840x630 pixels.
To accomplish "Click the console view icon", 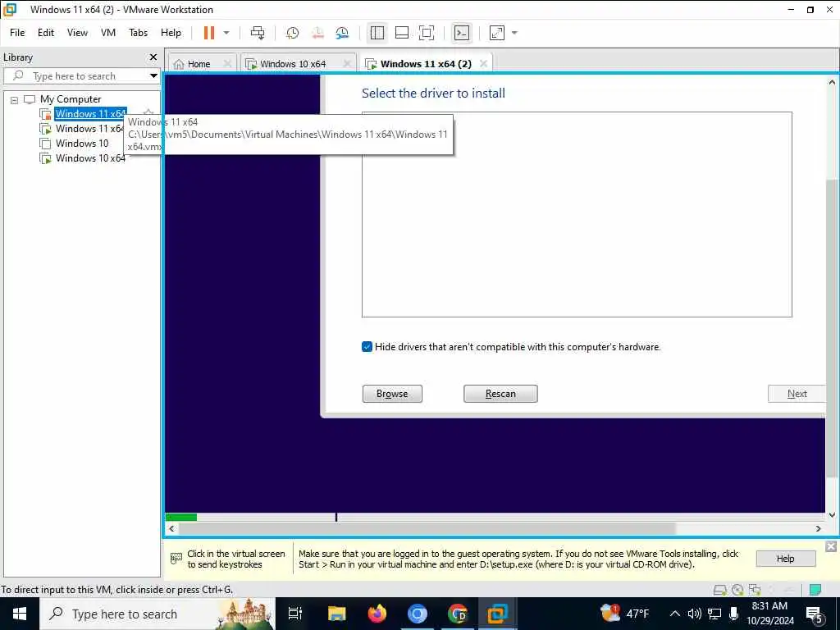I will coord(461,33).
